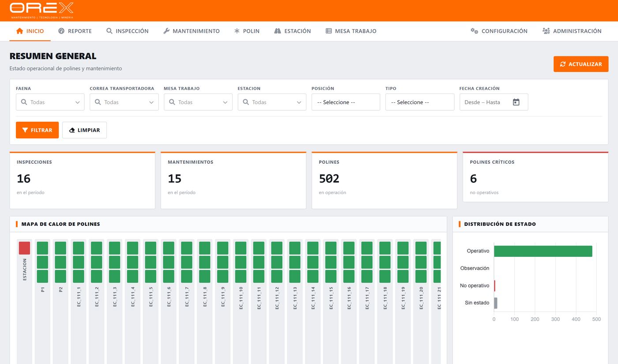The height and width of the screenshot is (364, 618).
Task: Click the POLINES count card
Action: pyautogui.click(x=384, y=180)
